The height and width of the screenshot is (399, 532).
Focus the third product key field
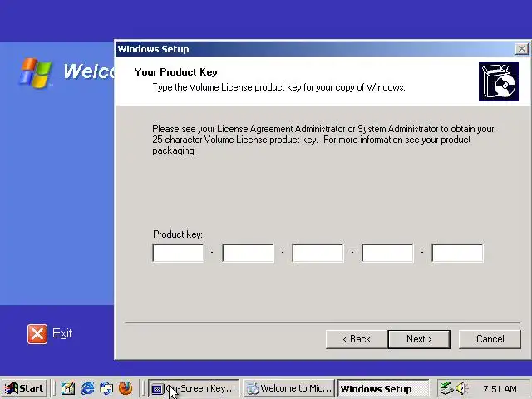tap(318, 253)
